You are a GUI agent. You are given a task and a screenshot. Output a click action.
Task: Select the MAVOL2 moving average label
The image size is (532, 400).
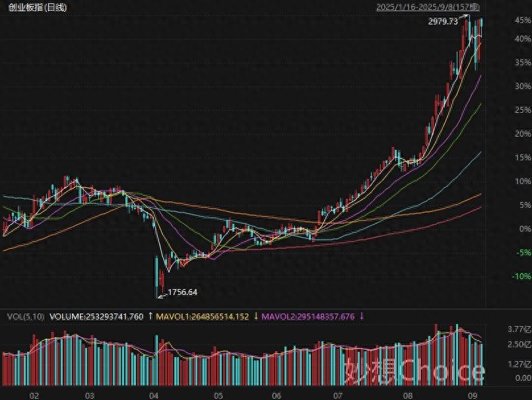[x=308, y=317]
